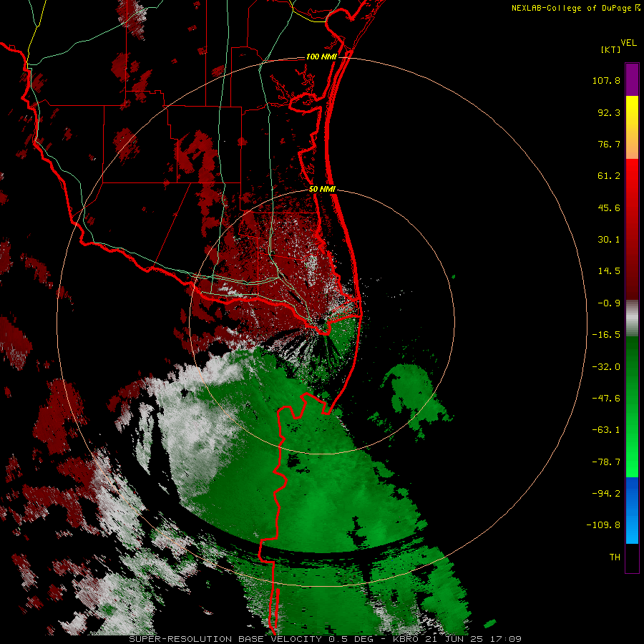Click the 61.2 velocity scale value
Viewport: 644px width, 644px height.
click(609, 176)
